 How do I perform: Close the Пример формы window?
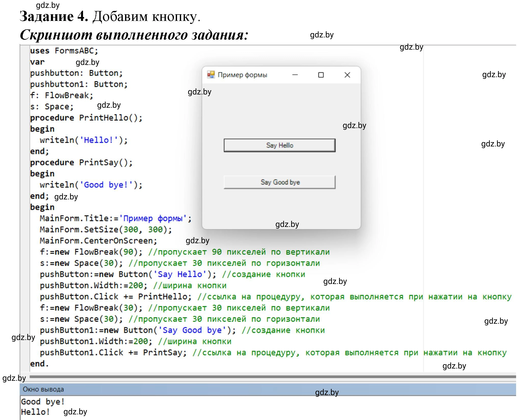(x=347, y=75)
